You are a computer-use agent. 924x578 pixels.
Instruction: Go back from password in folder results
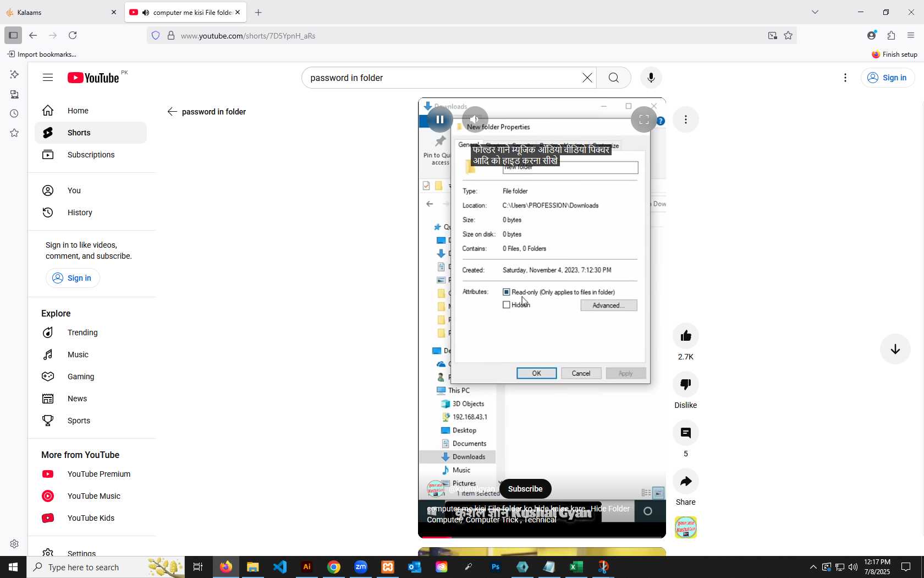click(x=172, y=112)
